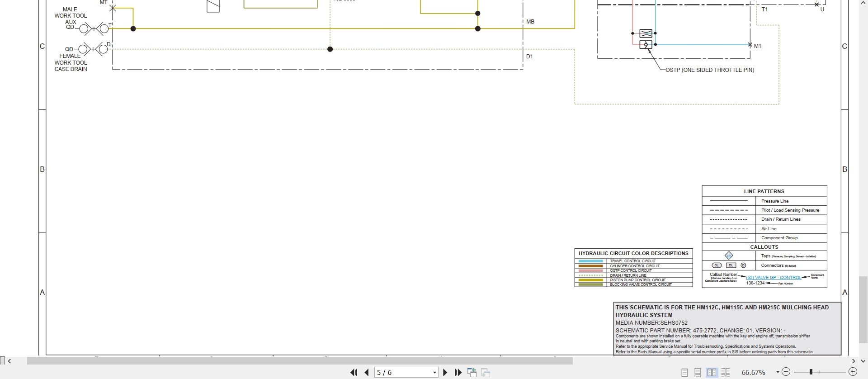Click the horizontal scrollbar right arrow

point(854,361)
